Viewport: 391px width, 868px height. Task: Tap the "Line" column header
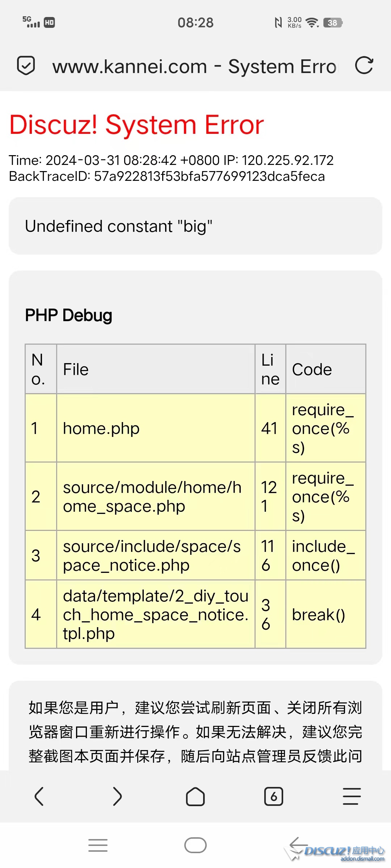pyautogui.click(x=270, y=369)
